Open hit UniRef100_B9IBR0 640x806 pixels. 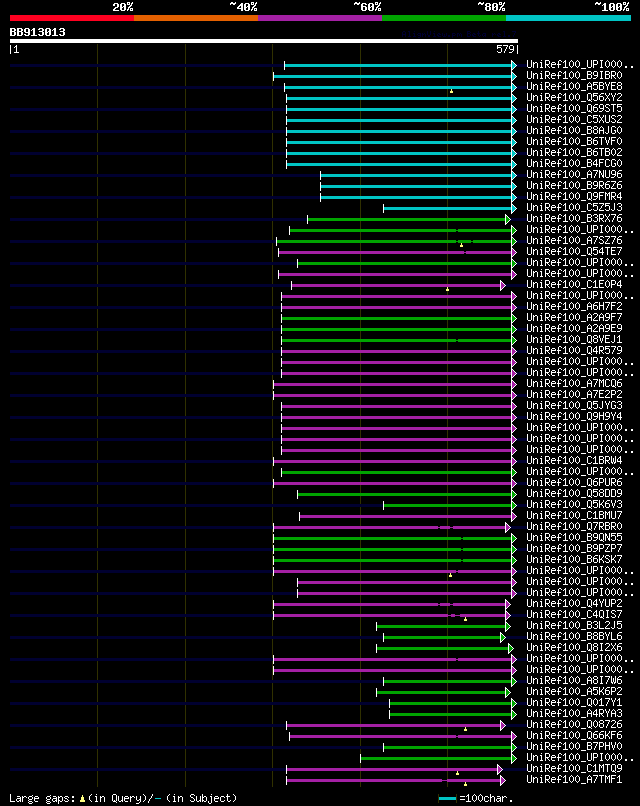(x=574, y=76)
